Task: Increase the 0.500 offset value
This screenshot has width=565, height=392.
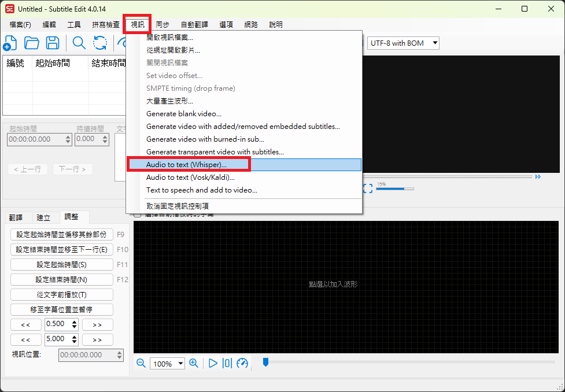Action: tap(75, 321)
